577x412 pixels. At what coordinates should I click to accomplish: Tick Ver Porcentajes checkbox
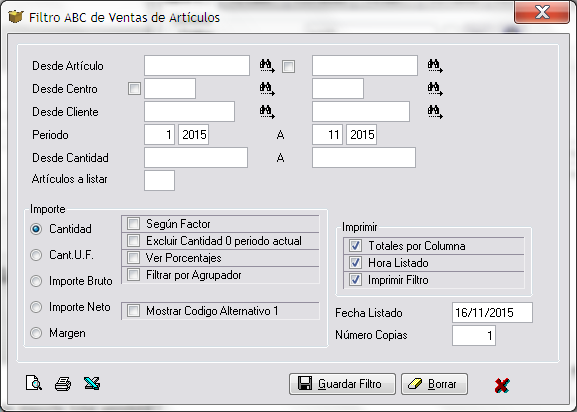(x=133, y=258)
